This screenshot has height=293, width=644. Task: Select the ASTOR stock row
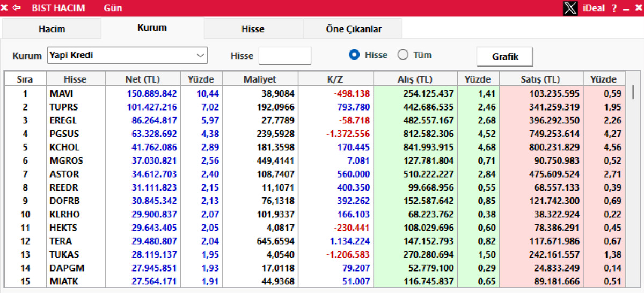315,174
